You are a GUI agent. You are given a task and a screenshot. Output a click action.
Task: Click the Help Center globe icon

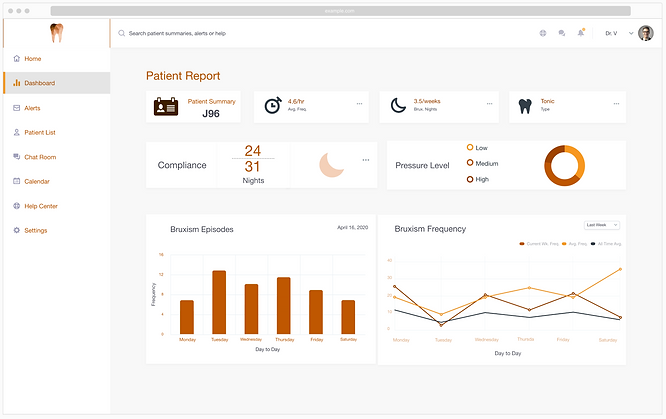tap(17, 206)
